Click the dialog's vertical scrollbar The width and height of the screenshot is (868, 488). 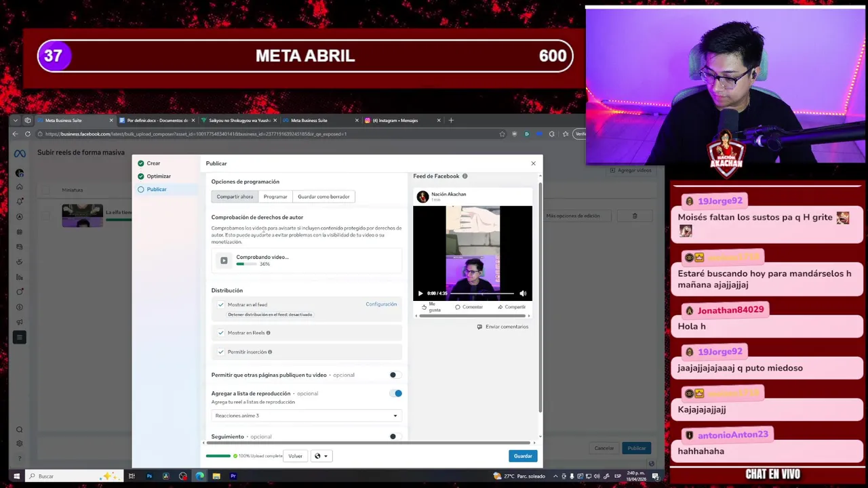[540, 297]
